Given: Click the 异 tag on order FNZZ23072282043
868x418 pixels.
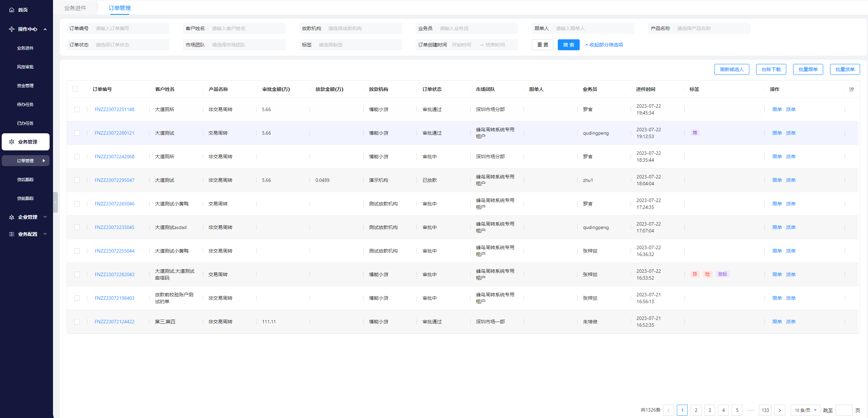Looking at the screenshot, I should (695, 274).
